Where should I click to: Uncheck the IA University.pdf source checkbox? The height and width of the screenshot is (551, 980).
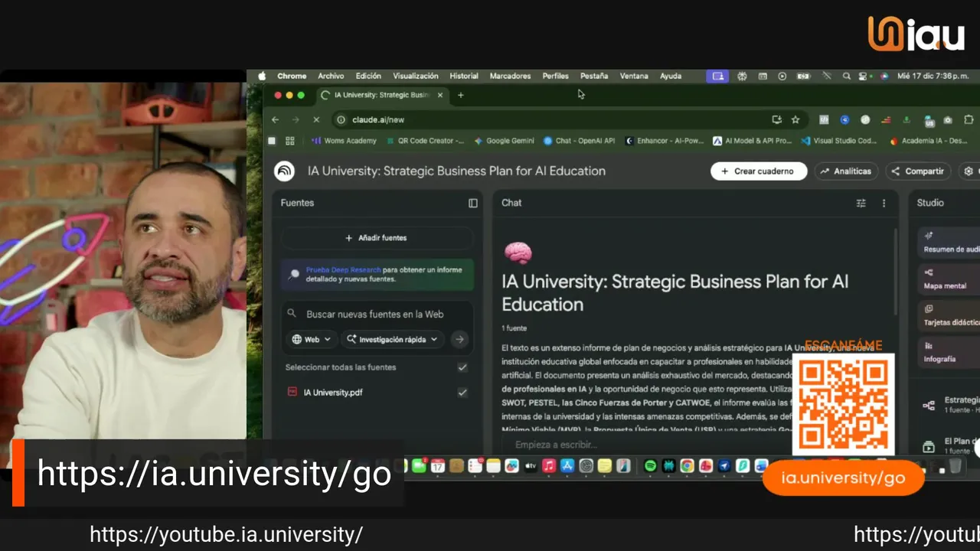click(x=462, y=392)
